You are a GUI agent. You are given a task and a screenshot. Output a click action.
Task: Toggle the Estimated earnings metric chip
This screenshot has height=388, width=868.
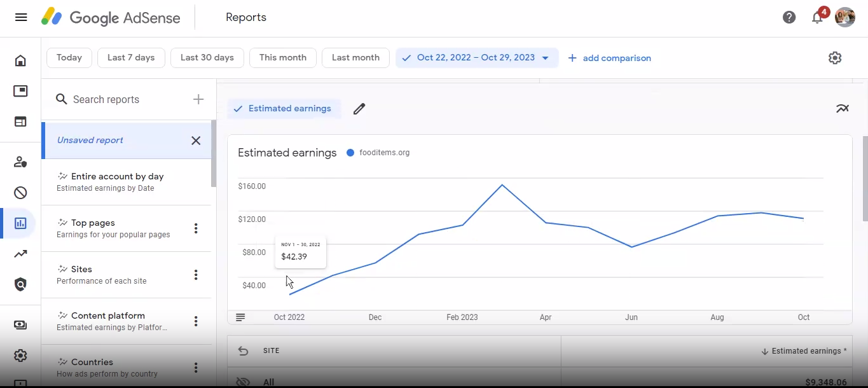(283, 109)
